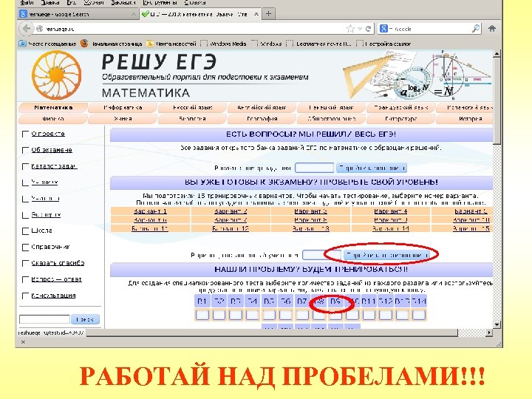Click the teacher variant number input field
532x399 pixels.
[x=321, y=255]
